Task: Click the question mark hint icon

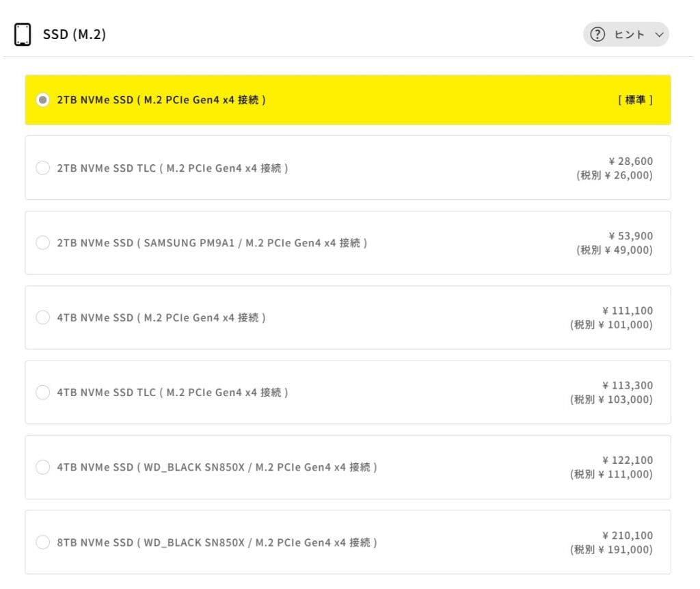Action: tap(597, 34)
